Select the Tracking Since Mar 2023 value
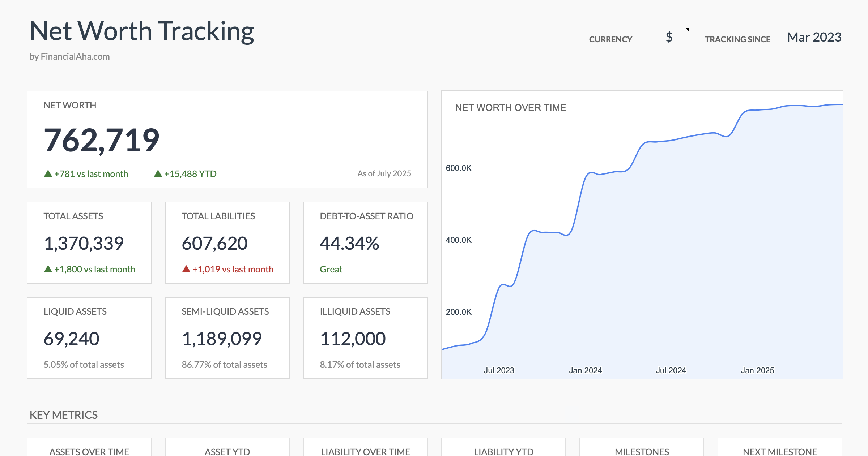This screenshot has height=456, width=868. click(814, 38)
